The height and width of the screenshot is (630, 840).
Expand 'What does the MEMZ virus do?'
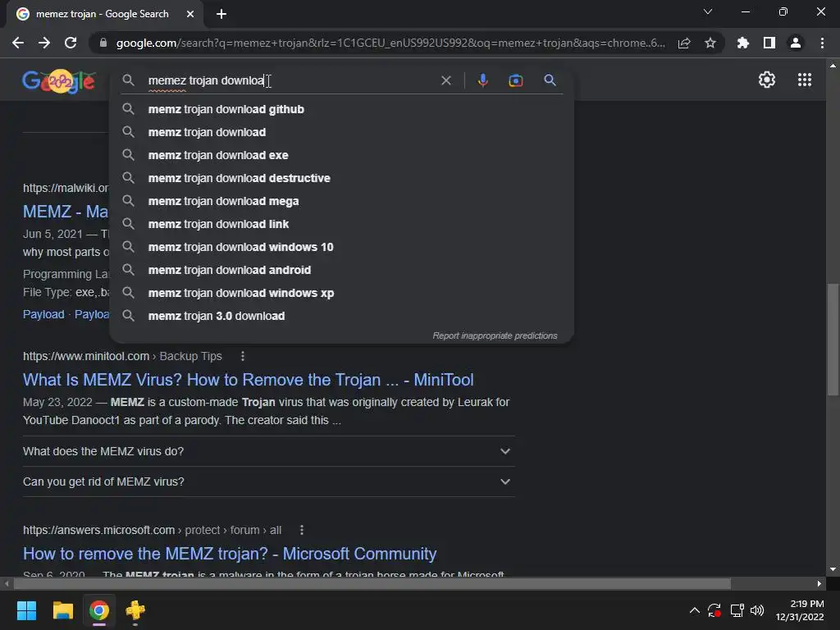pyautogui.click(x=268, y=451)
